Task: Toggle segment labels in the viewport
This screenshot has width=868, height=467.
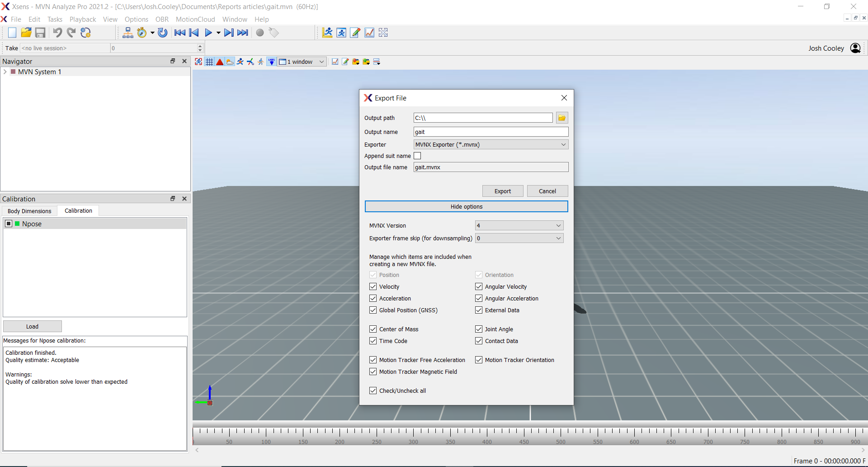Action: 272,62
